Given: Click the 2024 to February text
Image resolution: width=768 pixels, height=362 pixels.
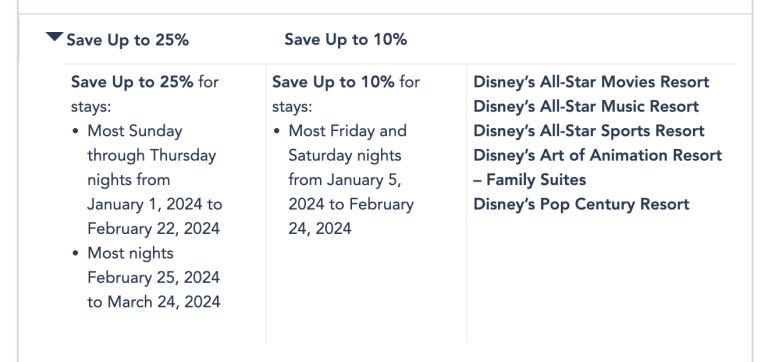Looking at the screenshot, I should click(x=351, y=204).
